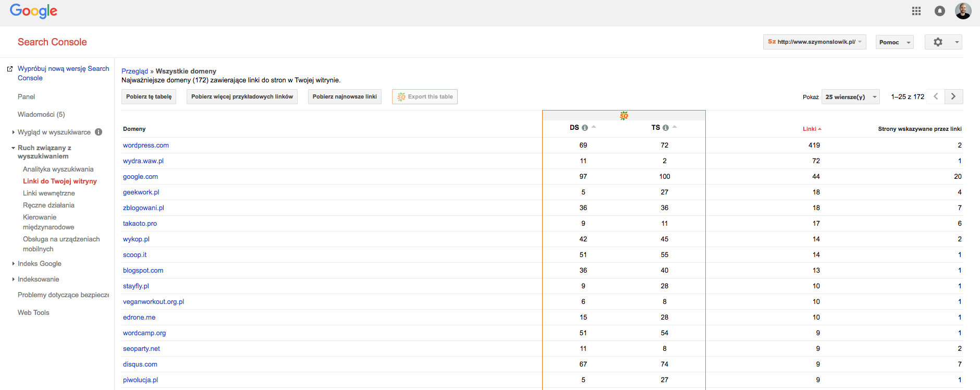Click the Google logo
Viewport: 980px width, 390px height.
click(33, 11)
